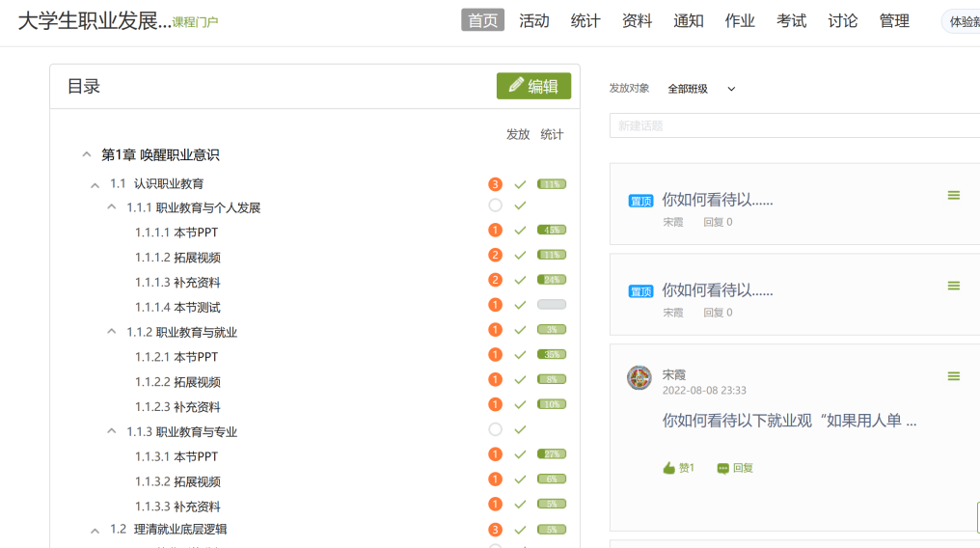Click the green 编辑 button
980x548 pixels.
pyautogui.click(x=533, y=86)
